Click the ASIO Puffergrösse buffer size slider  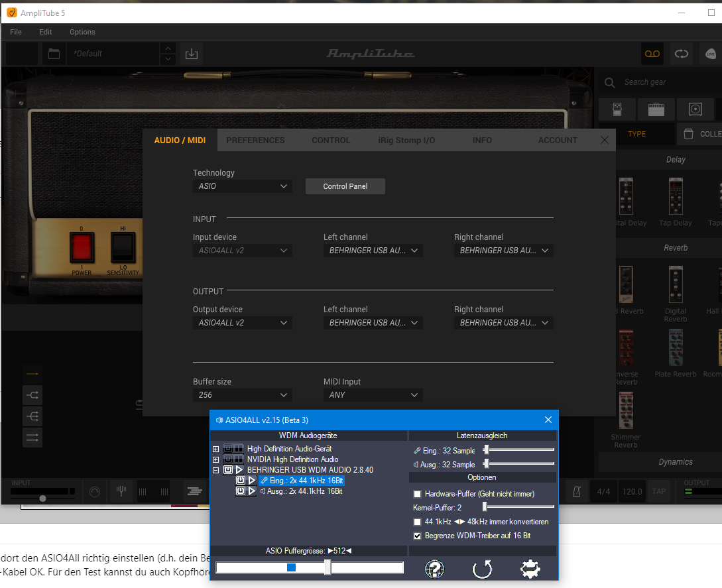[x=310, y=567]
